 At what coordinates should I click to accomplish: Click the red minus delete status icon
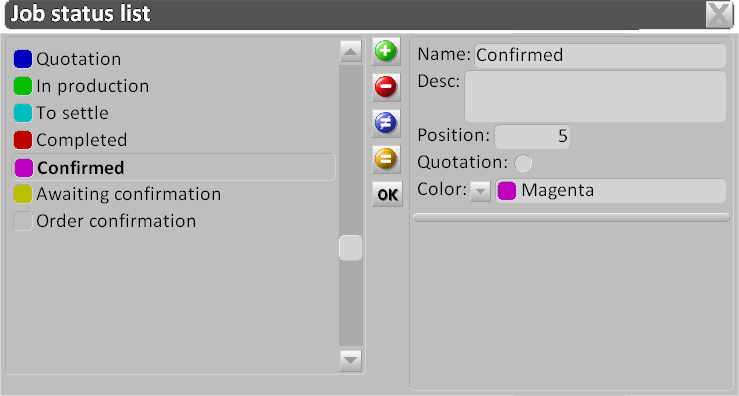tap(386, 87)
